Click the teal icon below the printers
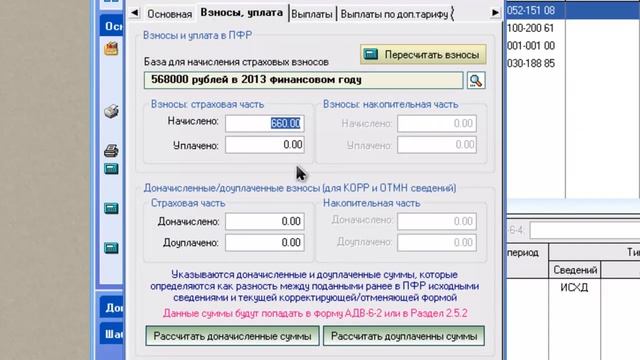This screenshot has height=360, width=640. (x=111, y=169)
